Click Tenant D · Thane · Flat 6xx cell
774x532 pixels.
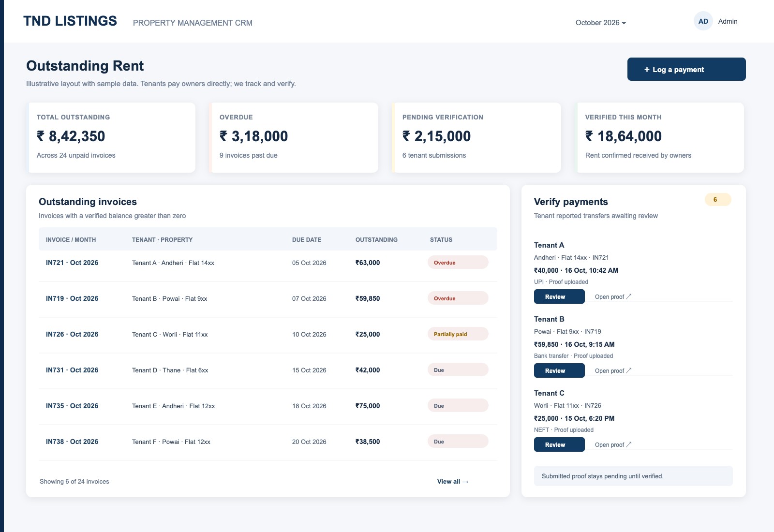point(170,370)
